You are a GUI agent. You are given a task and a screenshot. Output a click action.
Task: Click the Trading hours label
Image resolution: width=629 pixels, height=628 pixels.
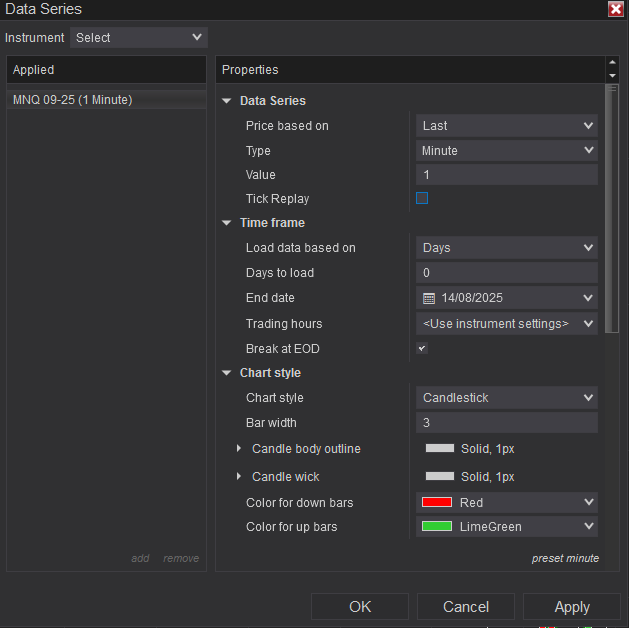pos(284,324)
